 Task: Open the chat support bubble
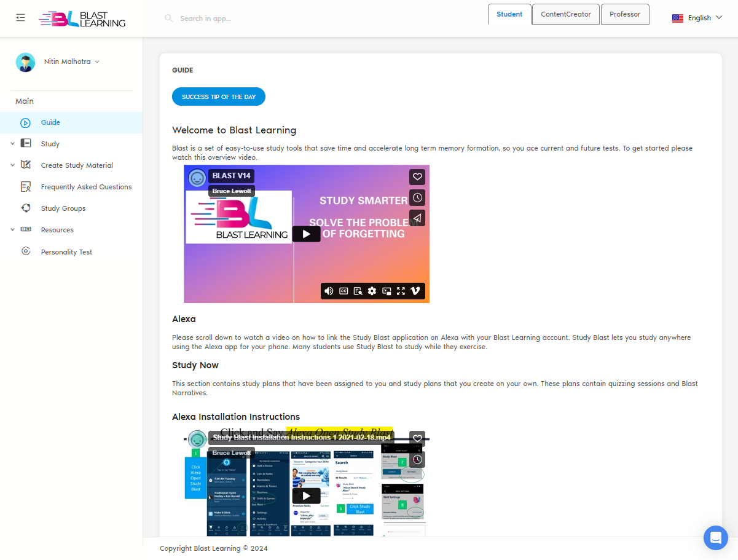click(715, 537)
